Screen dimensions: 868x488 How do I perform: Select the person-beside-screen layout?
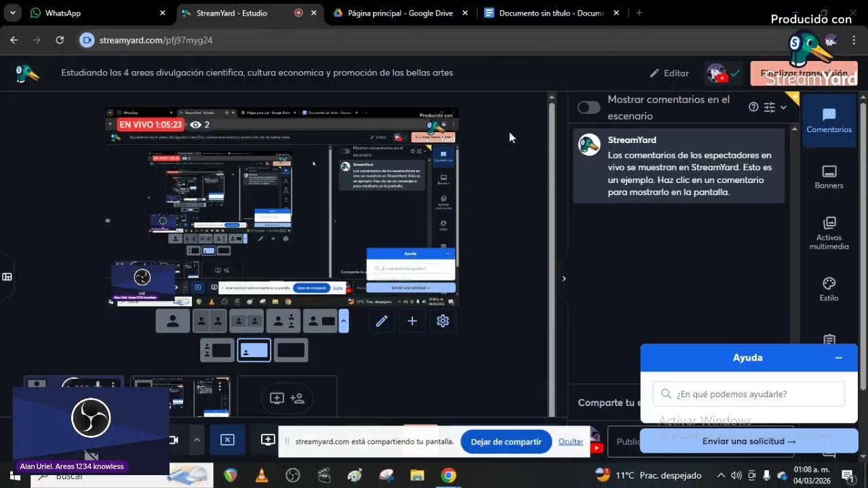click(319, 321)
